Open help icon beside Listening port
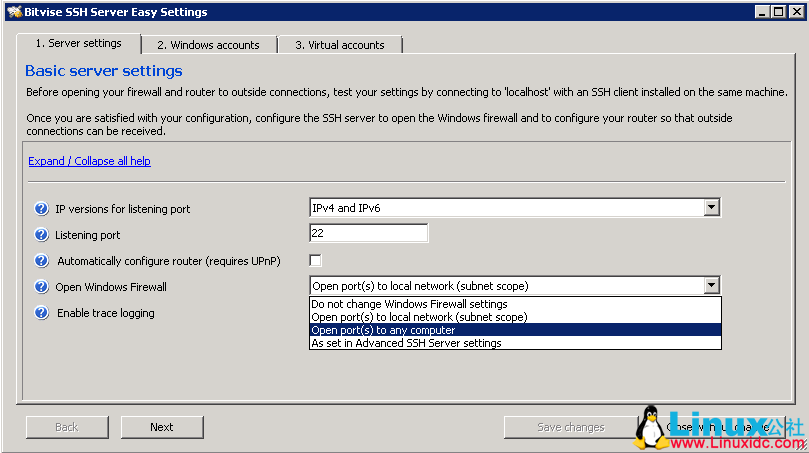Screen dimensions: 809x453 point(41,235)
